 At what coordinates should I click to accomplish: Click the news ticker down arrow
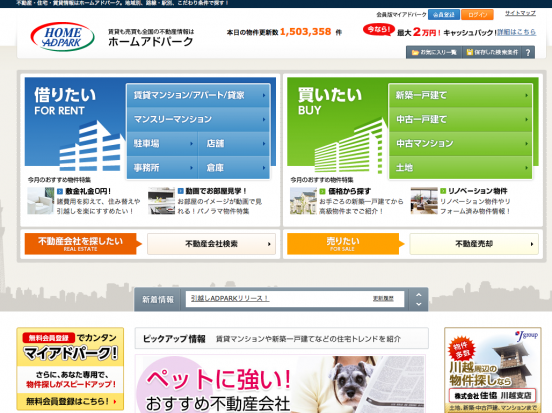click(419, 304)
